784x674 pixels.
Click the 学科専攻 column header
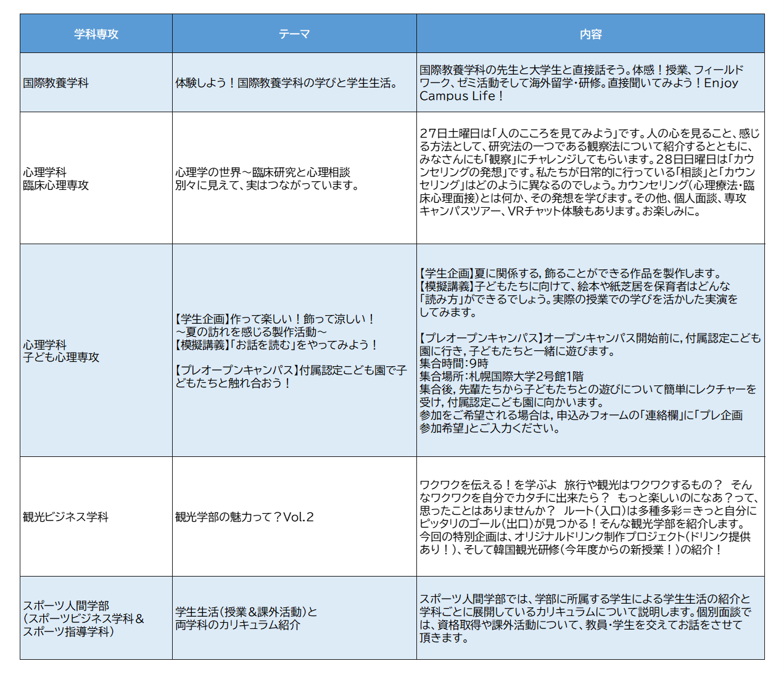point(96,34)
